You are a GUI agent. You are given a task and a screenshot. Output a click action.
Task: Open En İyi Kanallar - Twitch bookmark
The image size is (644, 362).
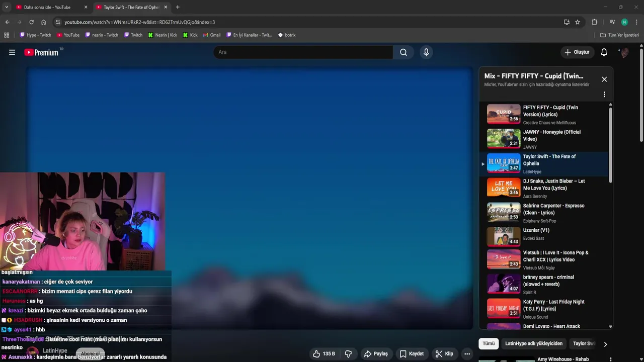click(x=249, y=35)
